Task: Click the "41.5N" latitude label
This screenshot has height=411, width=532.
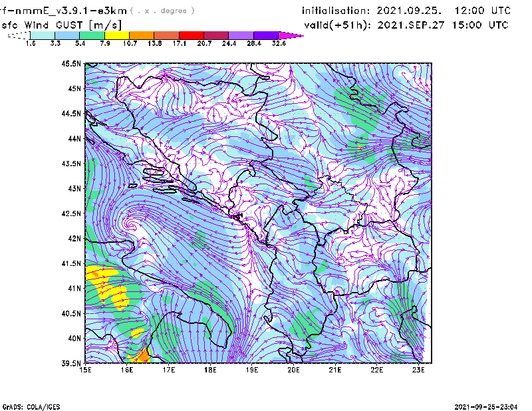Action: 71,263
